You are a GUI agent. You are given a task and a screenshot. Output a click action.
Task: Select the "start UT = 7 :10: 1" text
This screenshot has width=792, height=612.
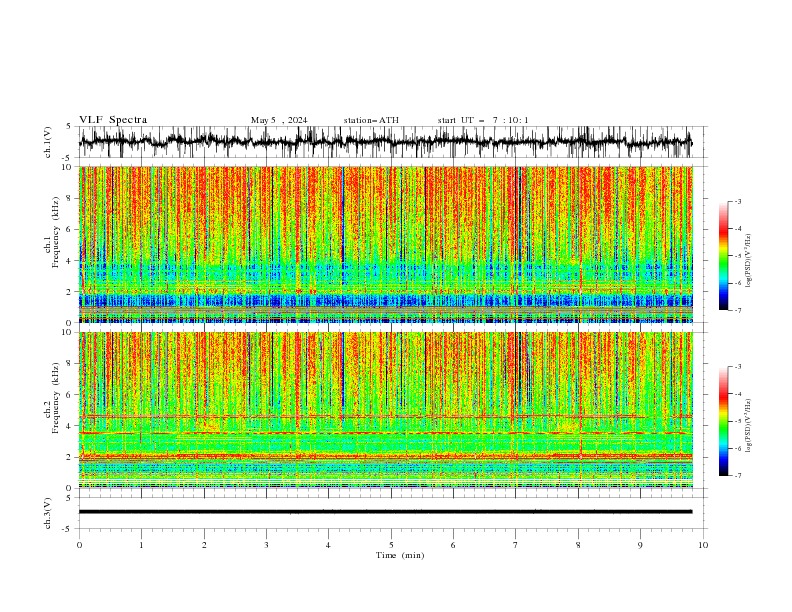pyautogui.click(x=483, y=120)
